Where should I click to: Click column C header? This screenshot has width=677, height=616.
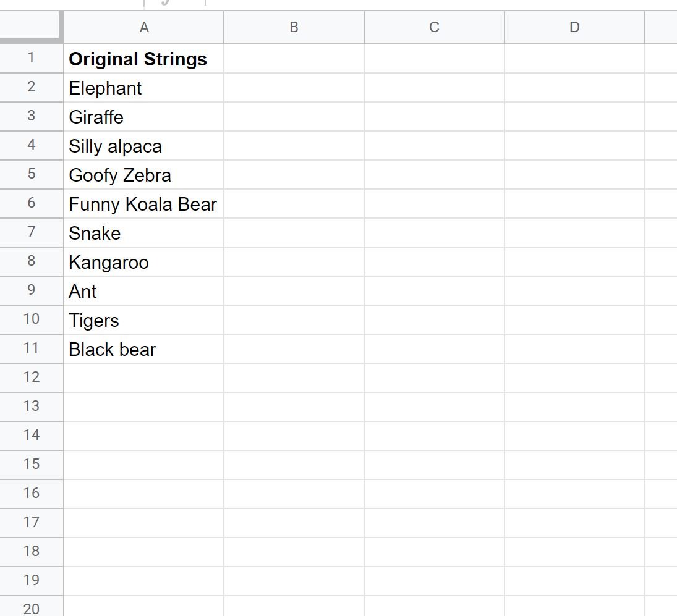(435, 27)
